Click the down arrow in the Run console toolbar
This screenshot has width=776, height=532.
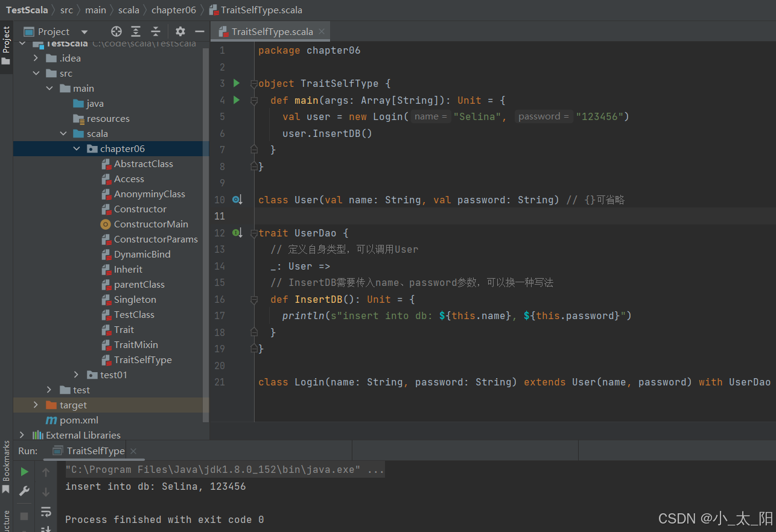pos(46,492)
